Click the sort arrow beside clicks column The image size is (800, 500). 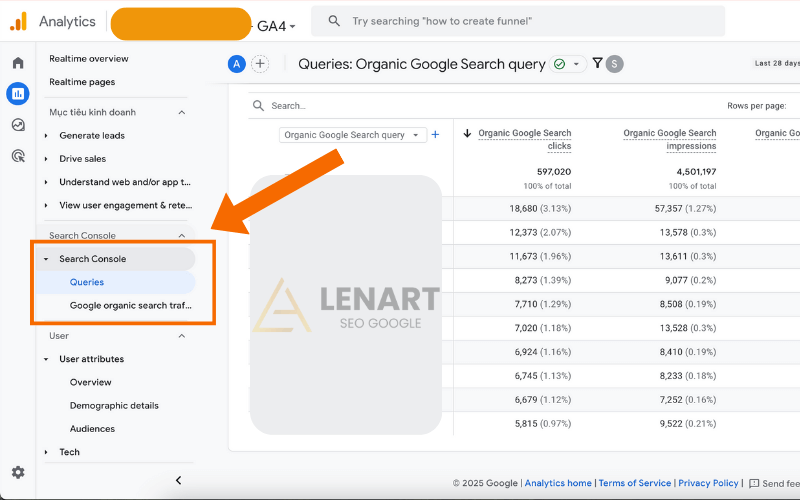pos(467,133)
